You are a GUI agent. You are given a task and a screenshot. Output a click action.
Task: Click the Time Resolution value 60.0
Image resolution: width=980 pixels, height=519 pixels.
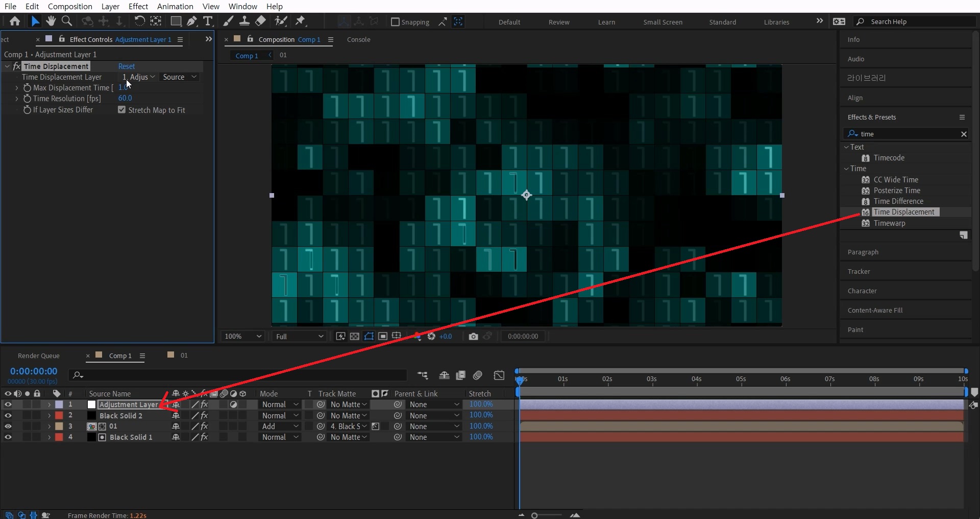125,98
